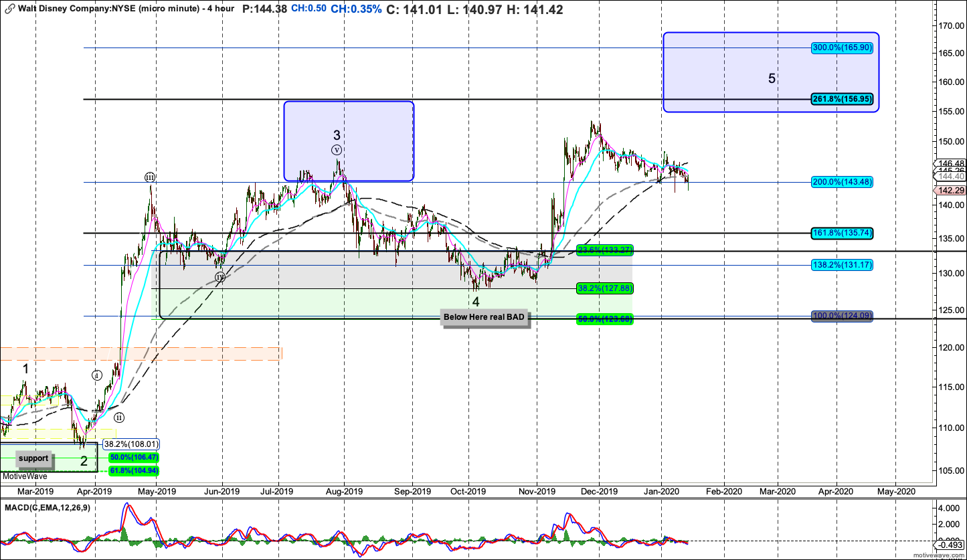Click the 170.00 level on the price axis
Viewport: 967px width, 560px height.
pos(952,26)
